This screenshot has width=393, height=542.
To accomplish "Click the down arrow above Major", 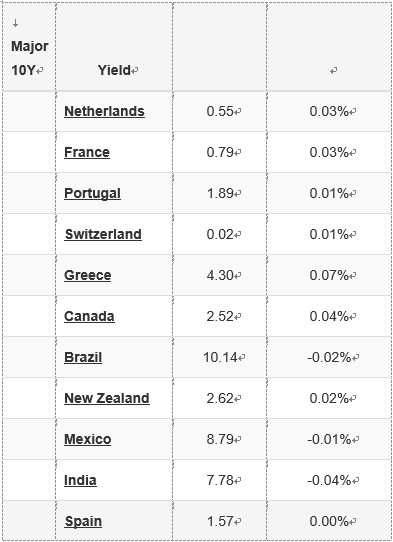I will (15, 23).
